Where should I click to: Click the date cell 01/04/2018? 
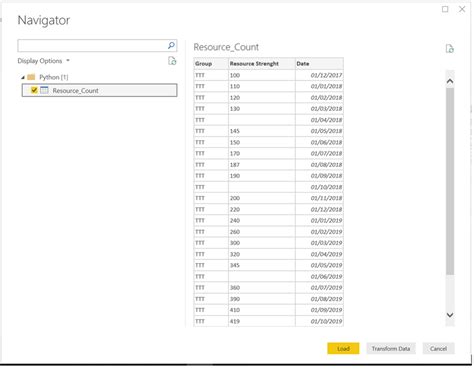point(319,120)
